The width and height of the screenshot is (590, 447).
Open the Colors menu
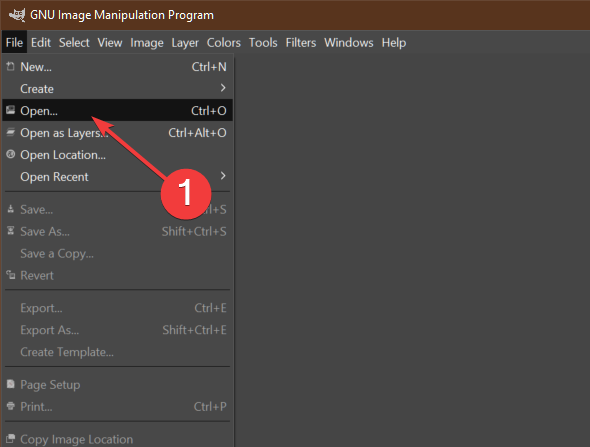[224, 43]
